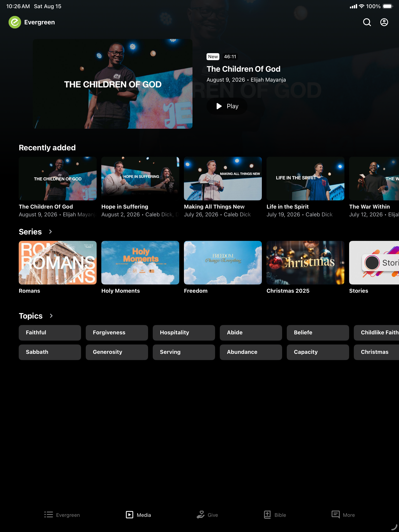Open the More tab
The height and width of the screenshot is (532, 399).
coord(343,515)
